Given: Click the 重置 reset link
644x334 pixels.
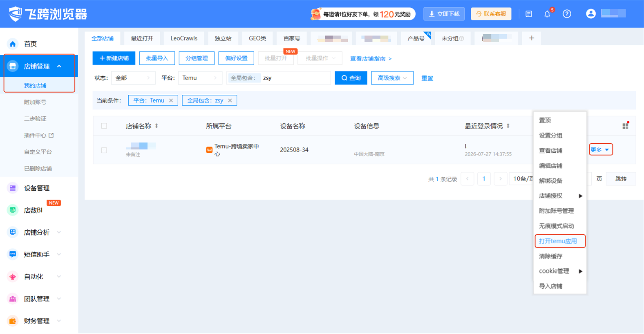Looking at the screenshot, I should pos(427,78).
